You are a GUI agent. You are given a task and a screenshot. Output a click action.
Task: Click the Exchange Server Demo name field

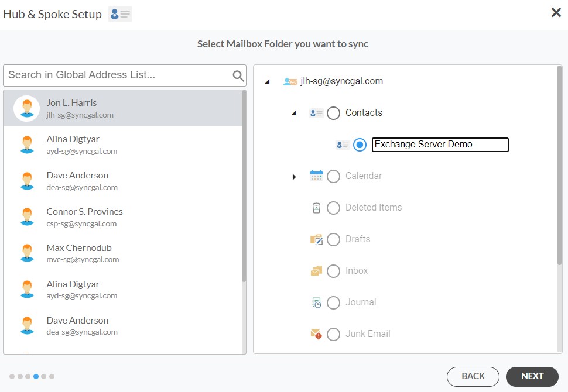click(x=440, y=145)
